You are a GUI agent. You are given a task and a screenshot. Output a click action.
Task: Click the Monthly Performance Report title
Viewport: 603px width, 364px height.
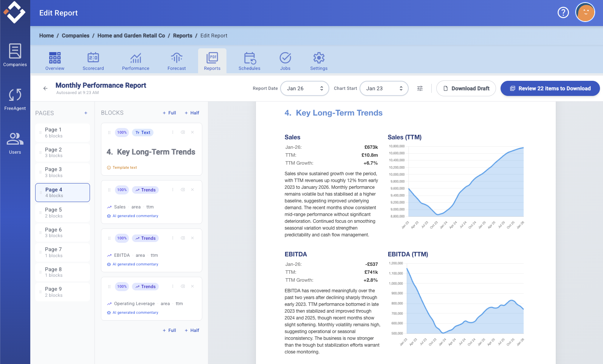point(101,85)
